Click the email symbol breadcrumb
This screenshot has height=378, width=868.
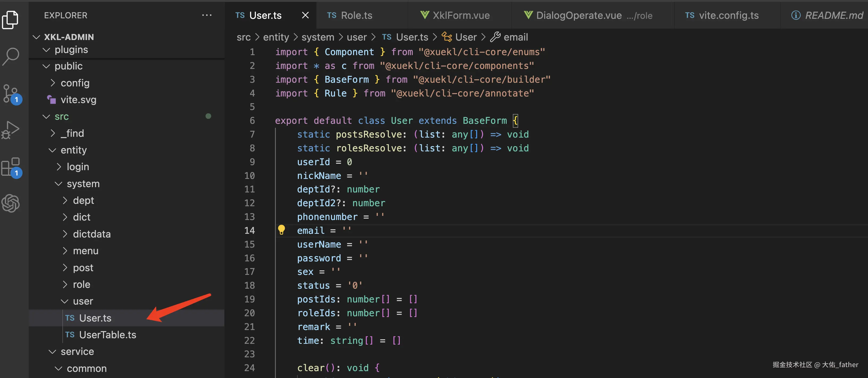pos(515,37)
